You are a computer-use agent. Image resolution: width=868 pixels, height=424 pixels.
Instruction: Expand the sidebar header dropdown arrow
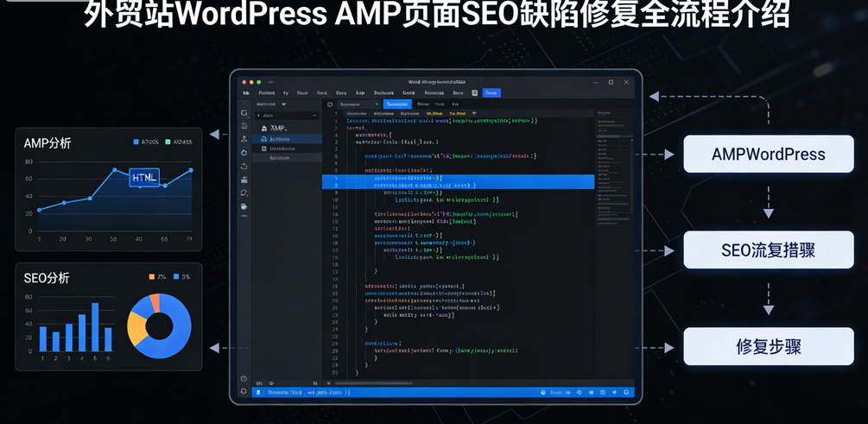282,104
